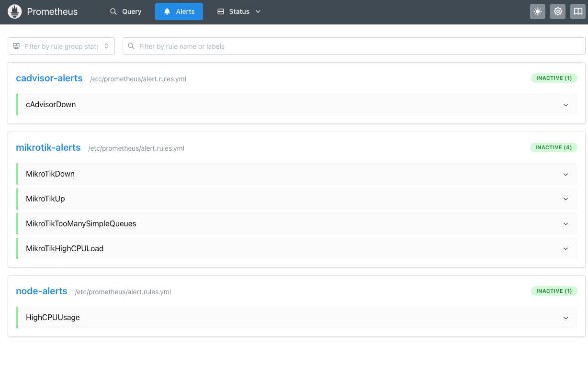Click the cadvisor-alerts INACTIVE (1) badge

pos(554,78)
